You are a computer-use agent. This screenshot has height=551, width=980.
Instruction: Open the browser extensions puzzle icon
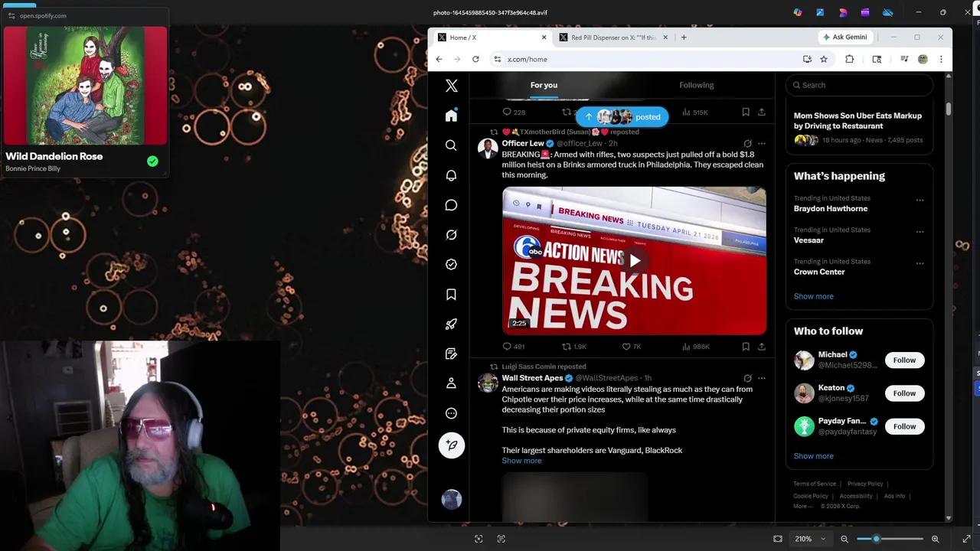[849, 59]
